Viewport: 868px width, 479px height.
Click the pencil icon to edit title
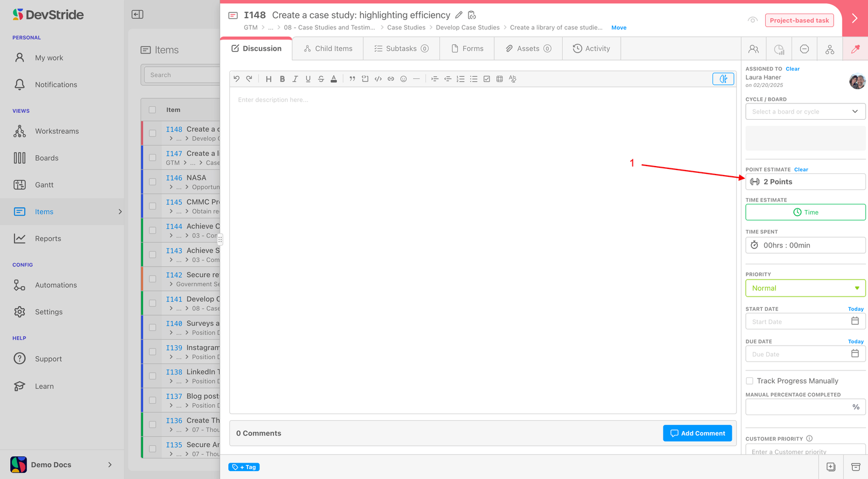(x=459, y=15)
